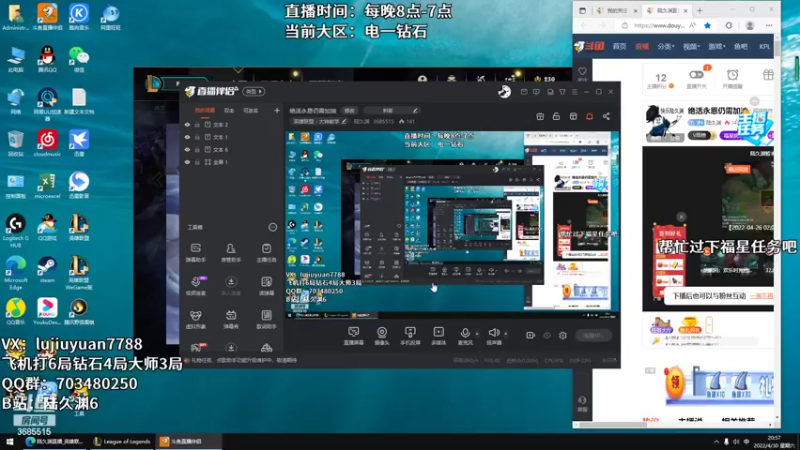Toggle the 直播开关 switch in browser
The height and width of the screenshot is (450, 800).
click(696, 74)
